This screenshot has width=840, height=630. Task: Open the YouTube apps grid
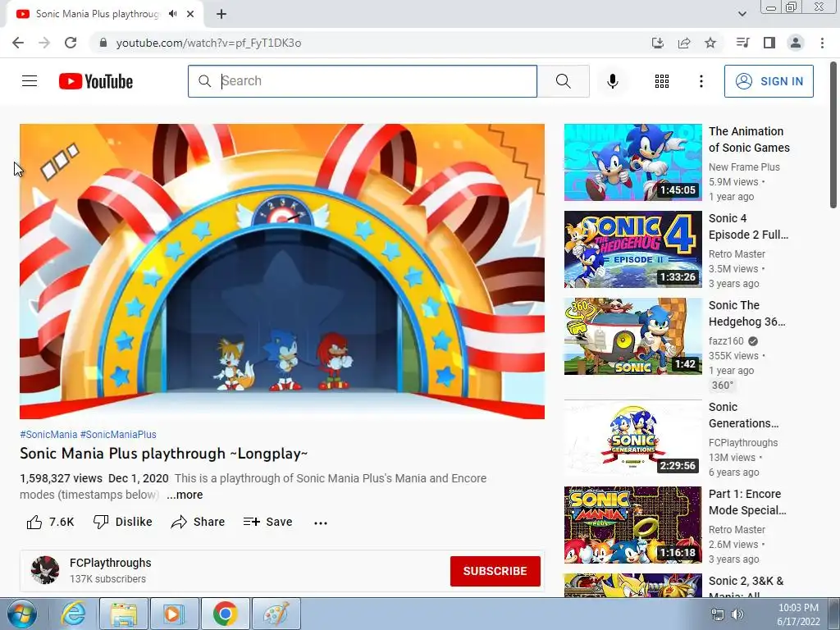[x=662, y=81]
